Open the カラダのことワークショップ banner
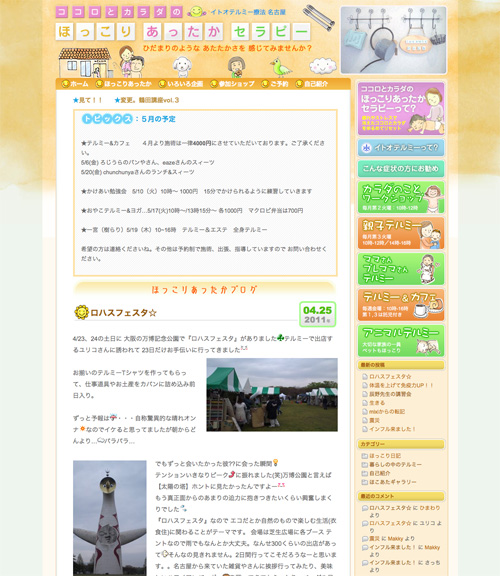 click(401, 197)
